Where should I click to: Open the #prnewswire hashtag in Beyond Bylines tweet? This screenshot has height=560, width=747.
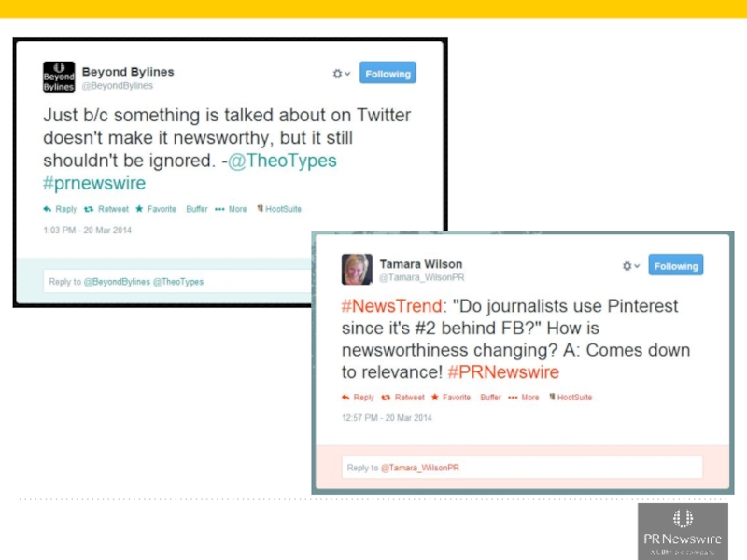pos(94,183)
